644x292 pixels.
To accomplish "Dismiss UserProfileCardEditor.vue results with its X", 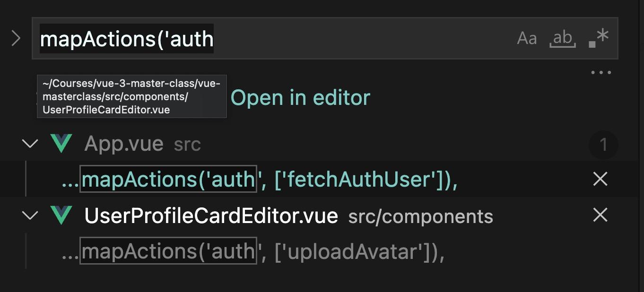I will [600, 215].
